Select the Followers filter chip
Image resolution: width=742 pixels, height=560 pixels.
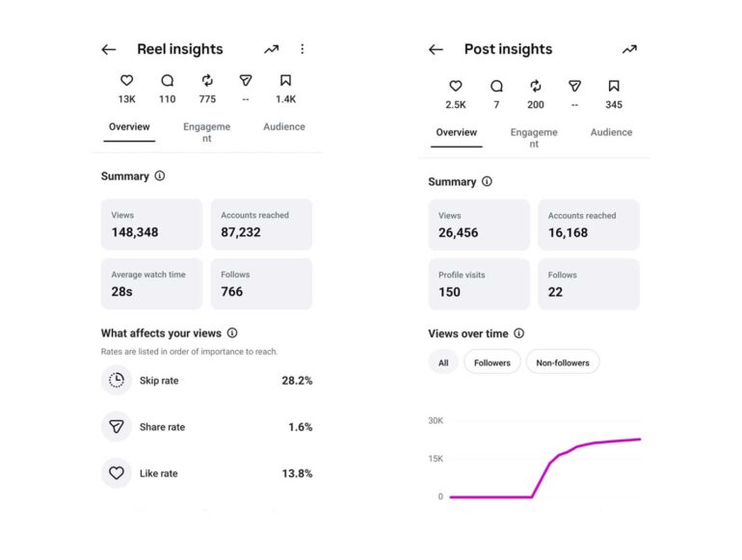coord(492,362)
